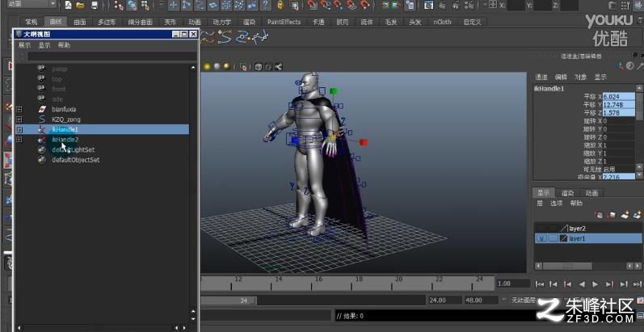Open the 渲染 tab in layer editor

pos(567,193)
